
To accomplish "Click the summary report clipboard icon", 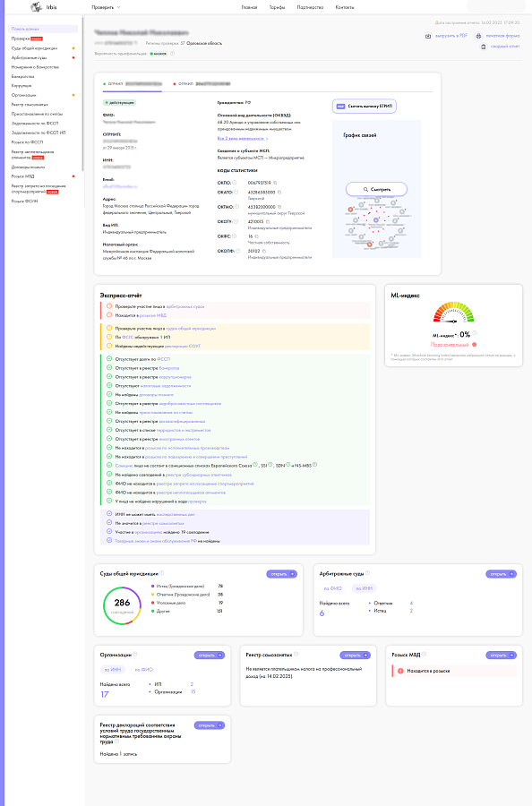I will (x=483, y=47).
